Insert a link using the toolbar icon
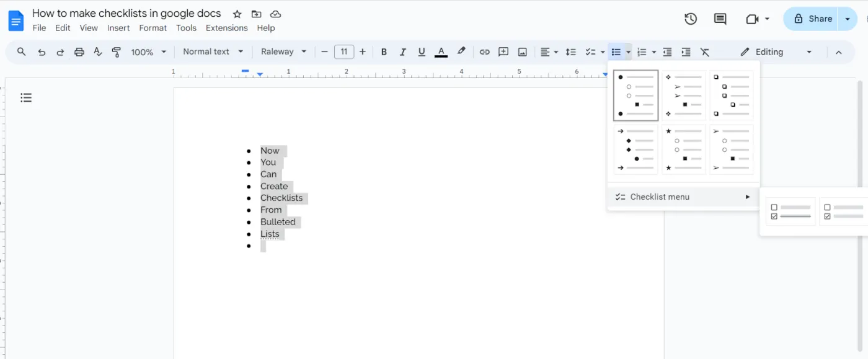The image size is (868, 359). (x=485, y=51)
